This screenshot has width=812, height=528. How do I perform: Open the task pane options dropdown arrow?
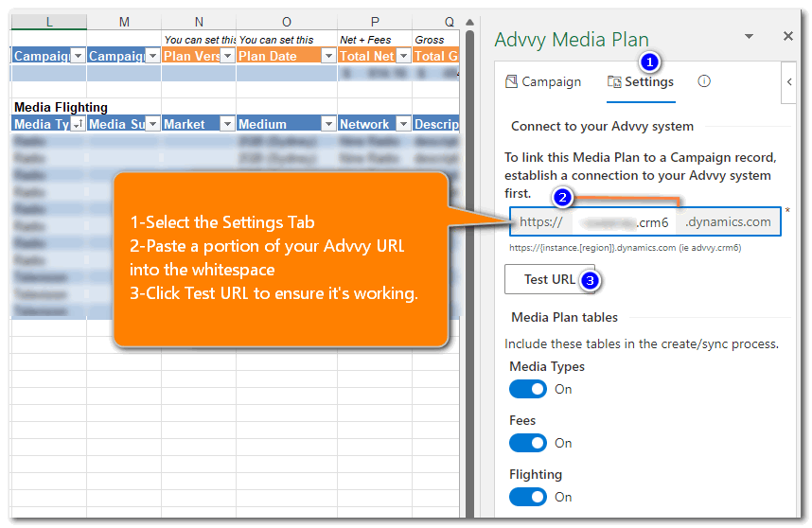(x=749, y=36)
